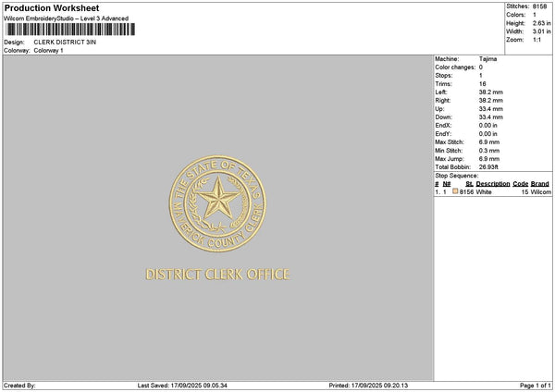Click the barcode under the worksheet title
The height and width of the screenshot is (392, 555).
pos(70,30)
